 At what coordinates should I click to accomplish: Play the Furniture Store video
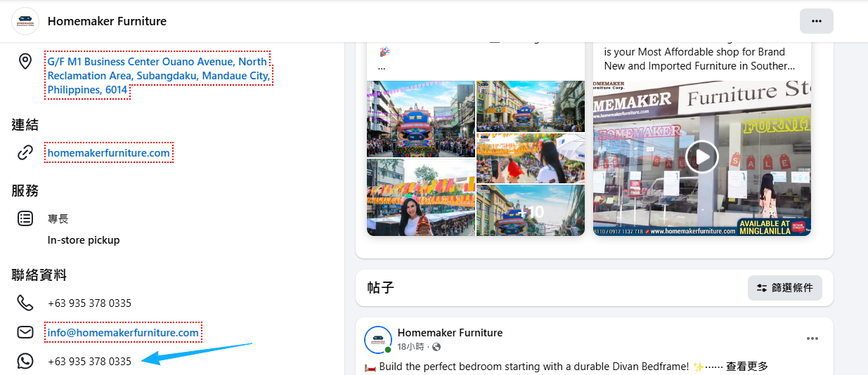(x=701, y=157)
